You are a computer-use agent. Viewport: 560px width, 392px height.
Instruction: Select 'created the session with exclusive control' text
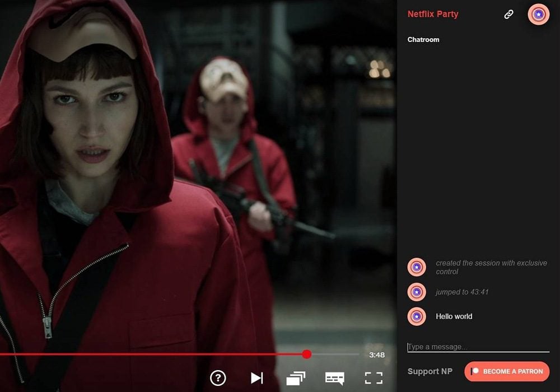coord(492,267)
